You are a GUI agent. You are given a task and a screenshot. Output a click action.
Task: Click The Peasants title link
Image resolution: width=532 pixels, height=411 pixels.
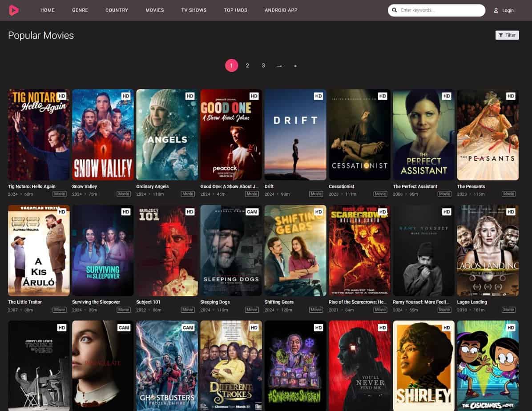[x=471, y=186]
